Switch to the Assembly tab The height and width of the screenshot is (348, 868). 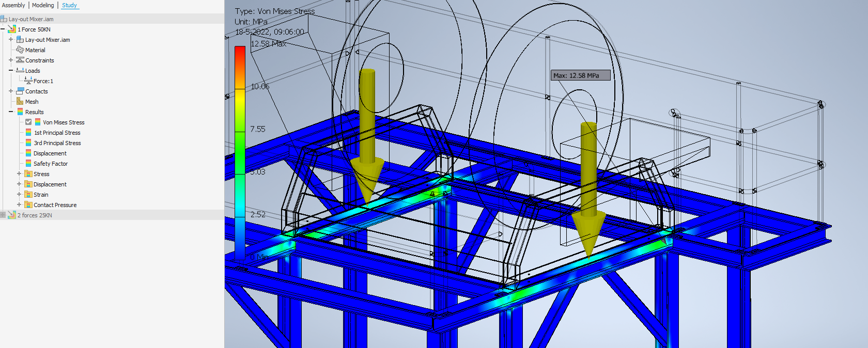coord(13,5)
